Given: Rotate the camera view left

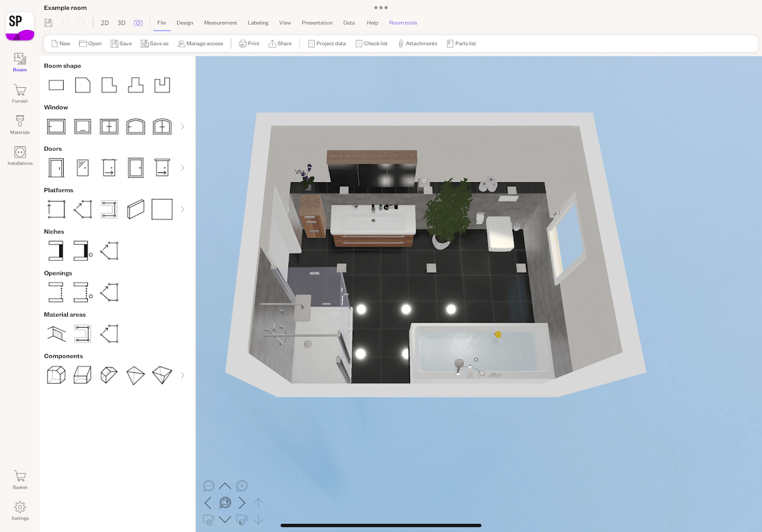Looking at the screenshot, I should tap(208, 503).
